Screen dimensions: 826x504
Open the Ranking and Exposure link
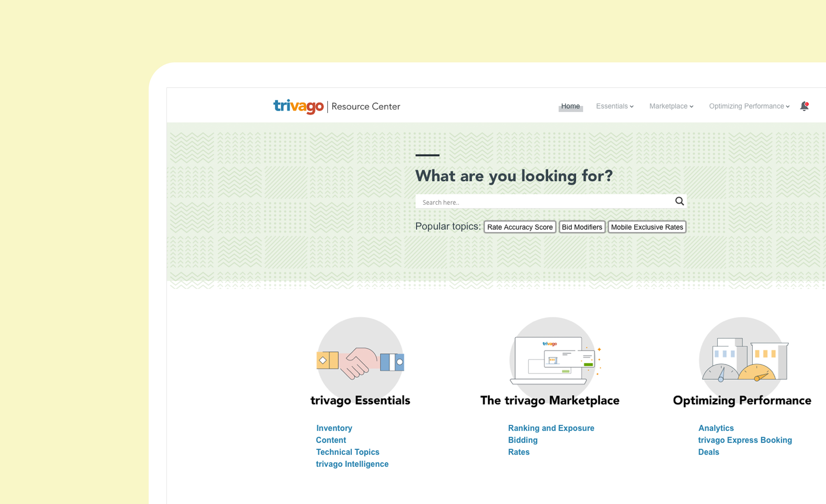tap(551, 428)
